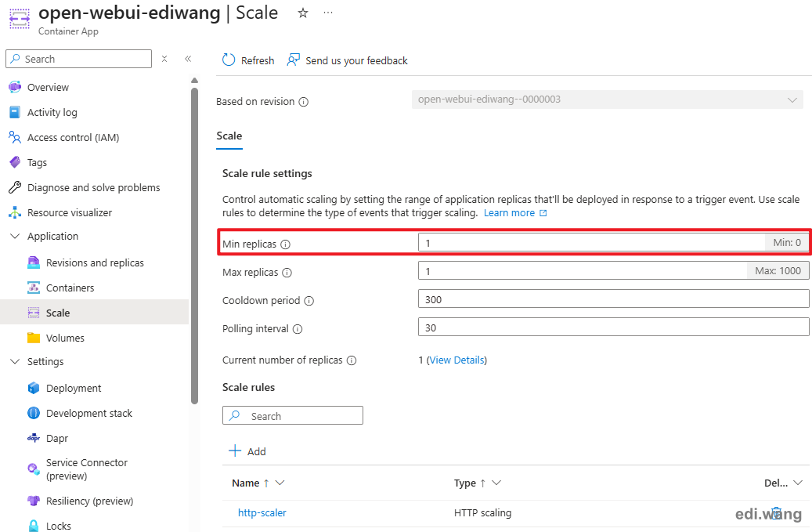Click the HTTP scaling type cell
Viewport: 812px width, 532px height.
pos(482,513)
